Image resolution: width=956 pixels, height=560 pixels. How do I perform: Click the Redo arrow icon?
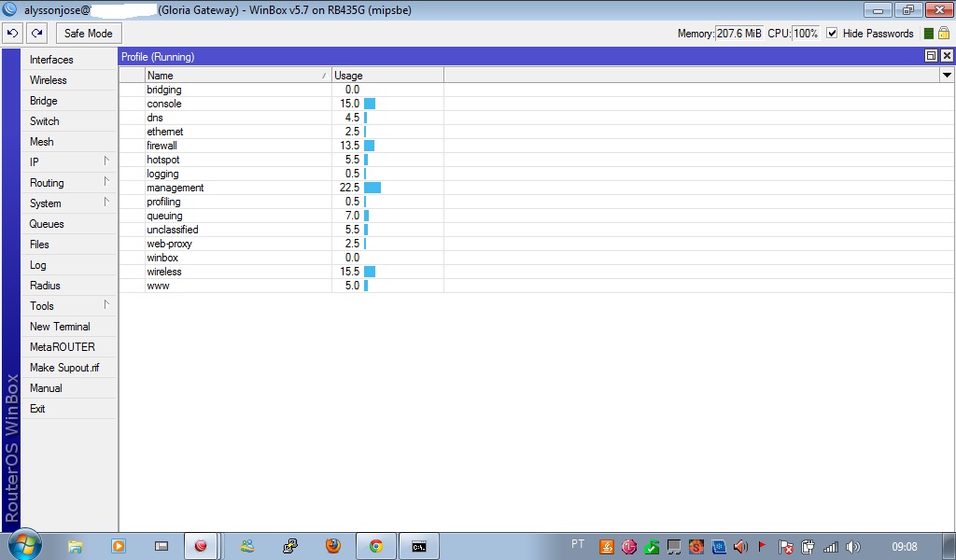[37, 33]
